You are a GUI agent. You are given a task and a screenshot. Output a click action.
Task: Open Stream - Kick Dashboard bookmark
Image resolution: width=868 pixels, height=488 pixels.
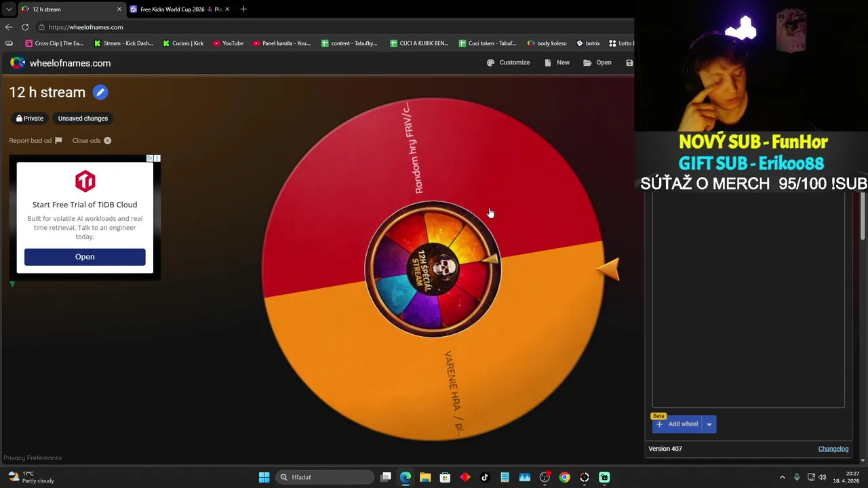[123, 43]
